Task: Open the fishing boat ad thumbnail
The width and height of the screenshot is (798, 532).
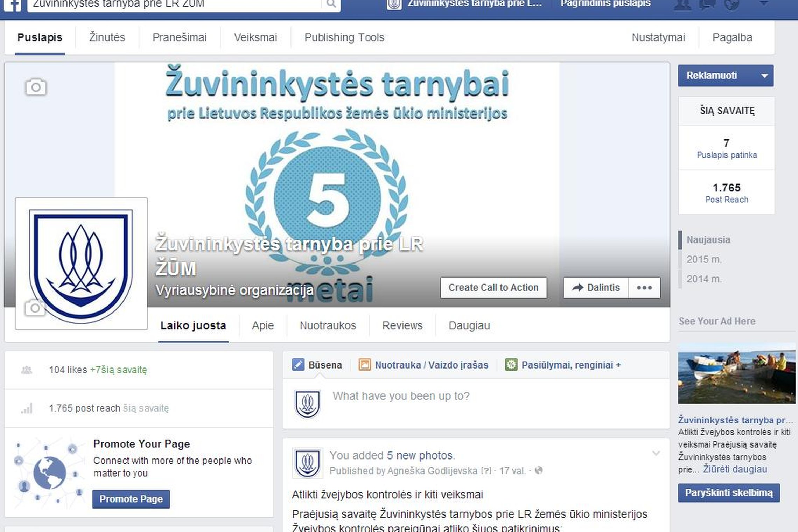Action: coord(737,373)
